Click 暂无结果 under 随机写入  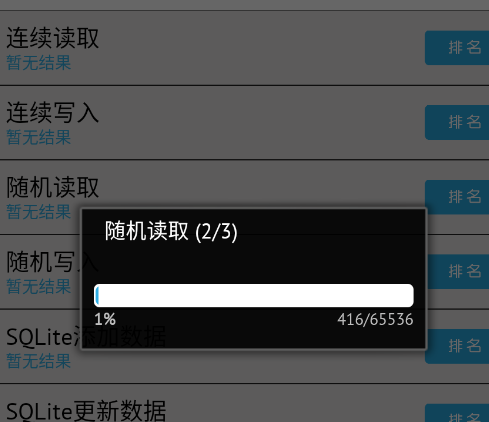point(39,287)
